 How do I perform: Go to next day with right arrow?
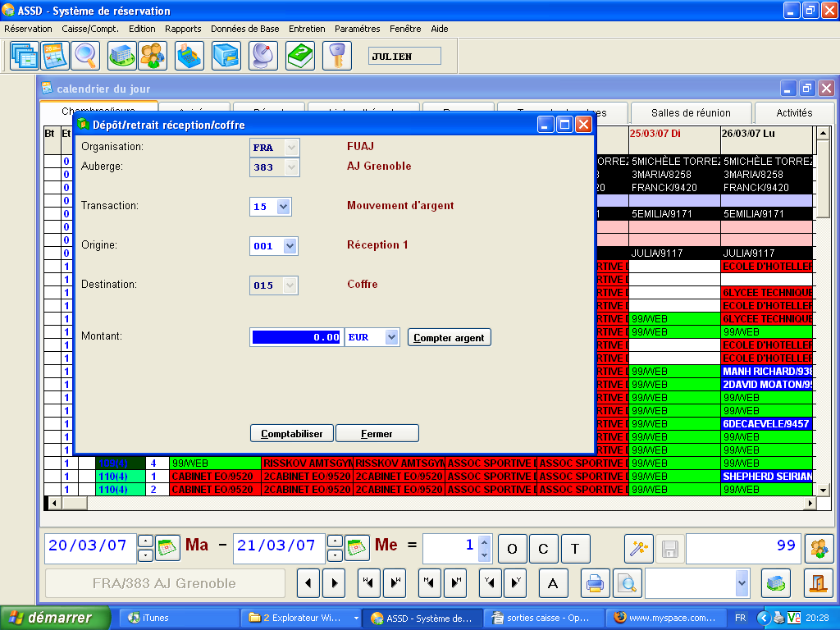(x=335, y=583)
